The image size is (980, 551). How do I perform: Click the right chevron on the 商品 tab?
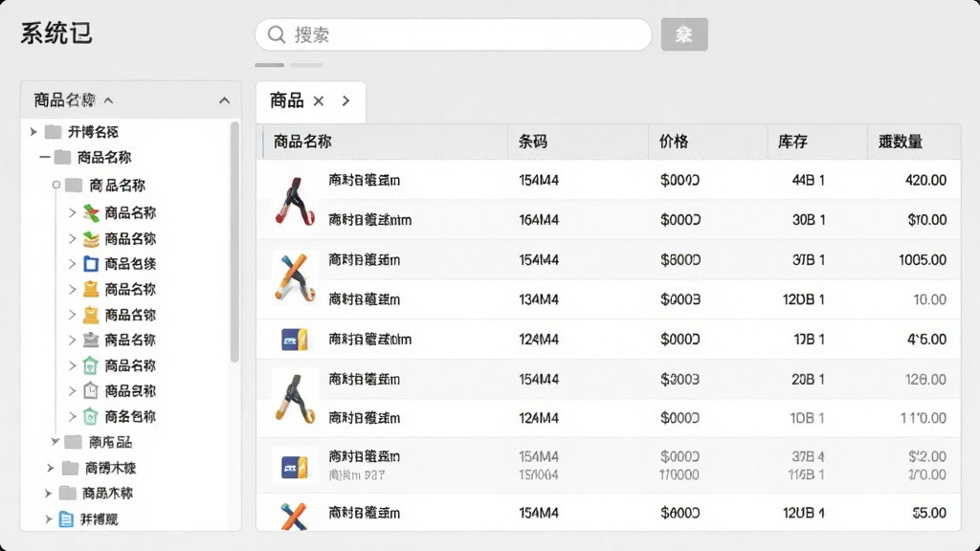[346, 101]
